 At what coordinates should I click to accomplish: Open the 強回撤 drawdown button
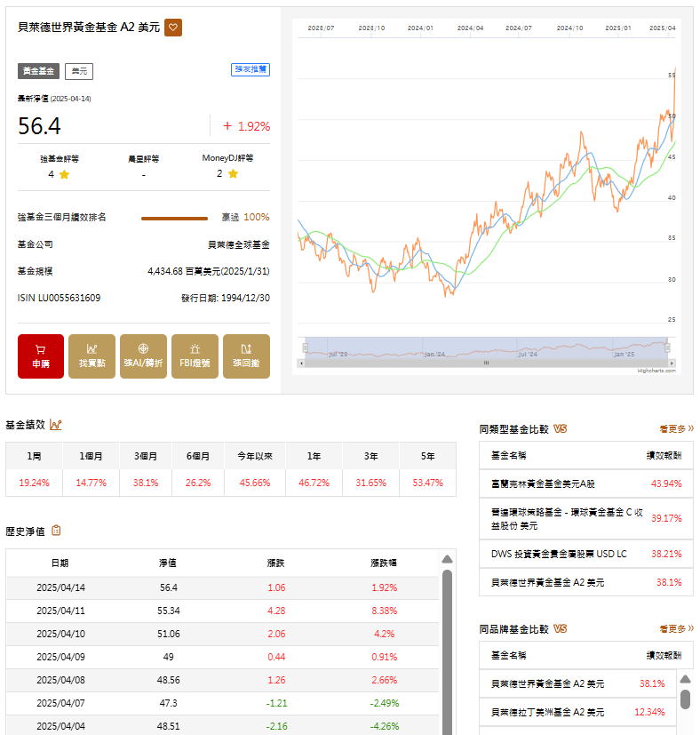pyautogui.click(x=246, y=356)
